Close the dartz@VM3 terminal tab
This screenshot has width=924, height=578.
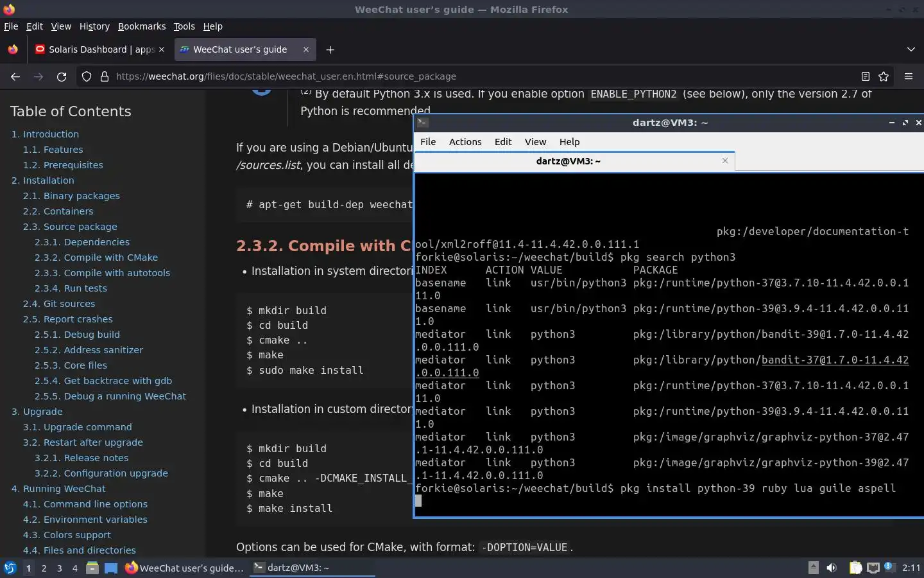725,161
